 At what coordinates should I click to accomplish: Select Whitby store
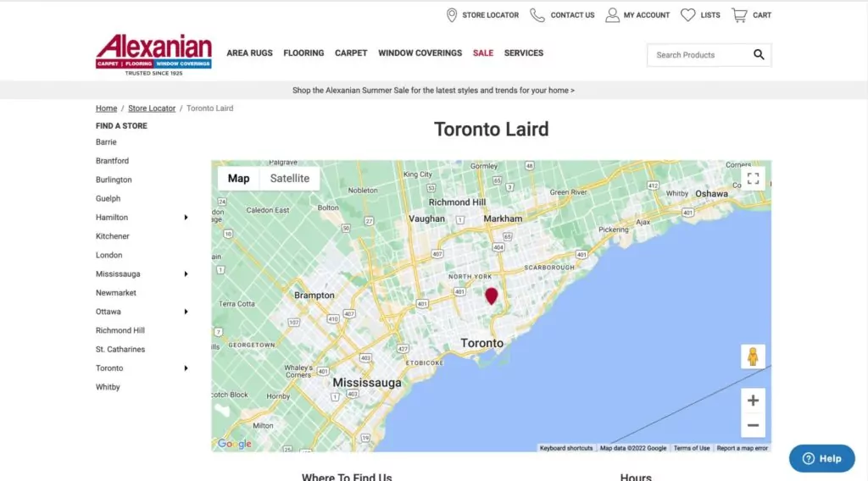pos(108,387)
